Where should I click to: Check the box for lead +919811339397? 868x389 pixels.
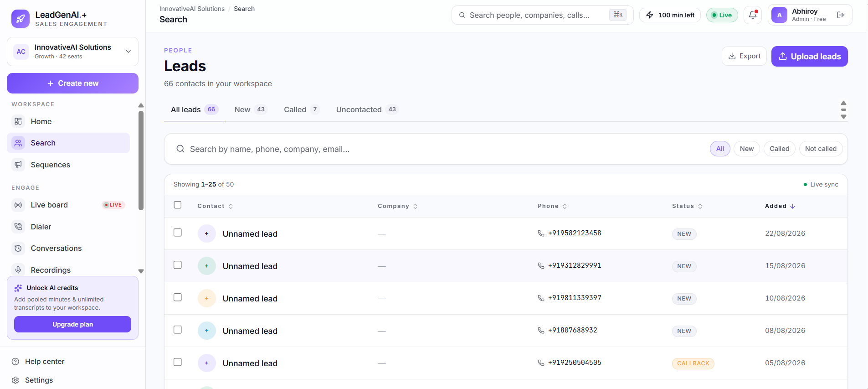click(178, 297)
